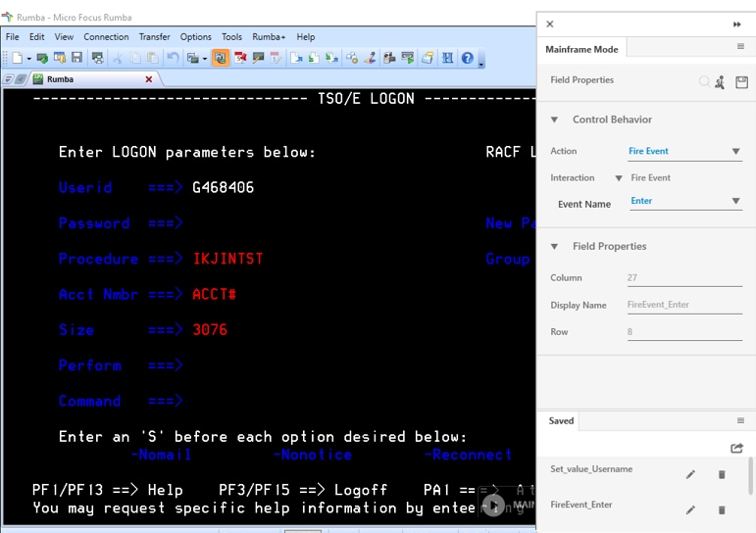Select the Saved tab

pos(561,420)
